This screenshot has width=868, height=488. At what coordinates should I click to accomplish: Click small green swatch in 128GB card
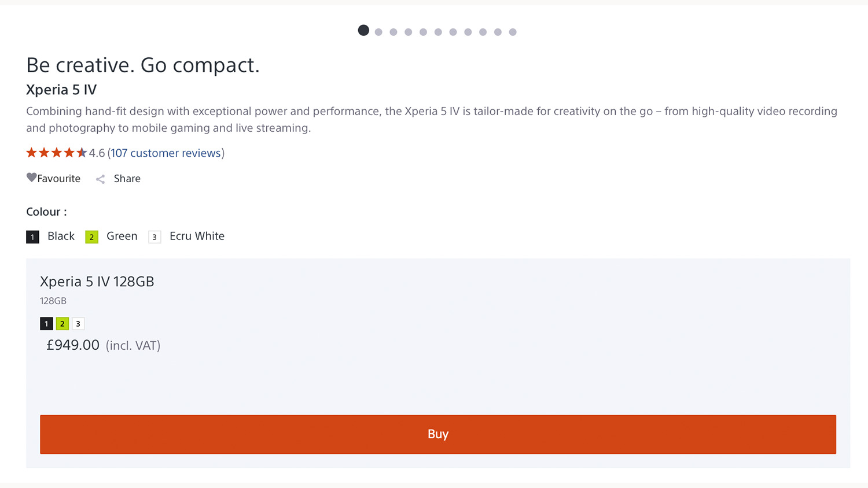[62, 324]
